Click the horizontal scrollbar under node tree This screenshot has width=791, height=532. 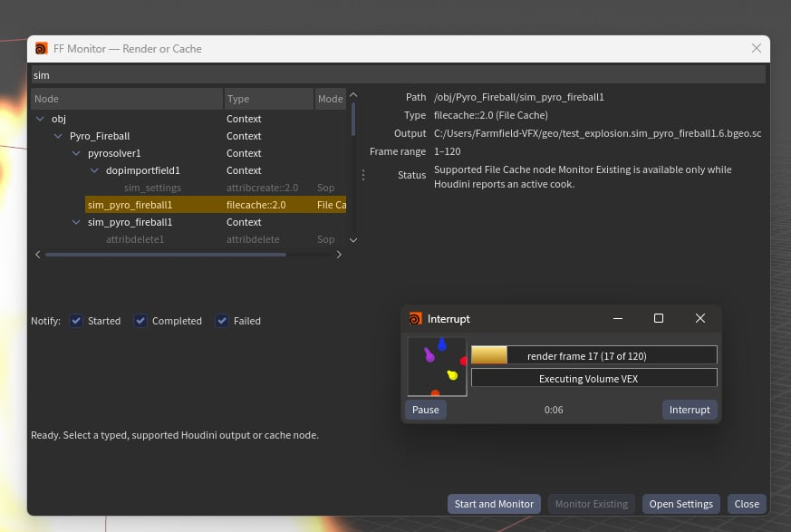[166, 255]
